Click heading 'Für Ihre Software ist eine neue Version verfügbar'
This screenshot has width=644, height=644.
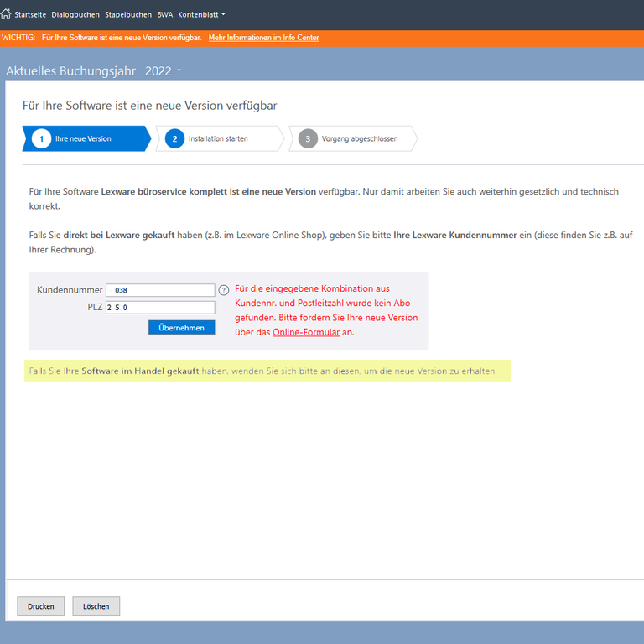pos(149,106)
